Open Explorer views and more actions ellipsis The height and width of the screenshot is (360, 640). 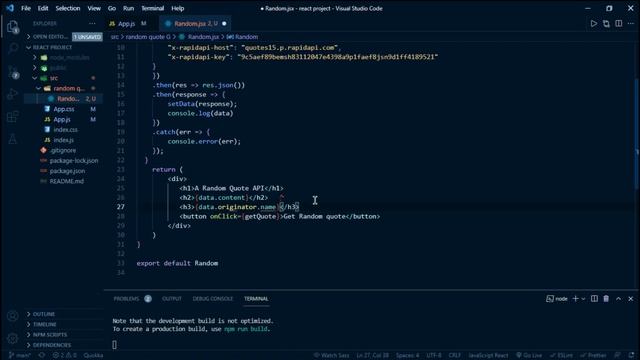pos(92,24)
